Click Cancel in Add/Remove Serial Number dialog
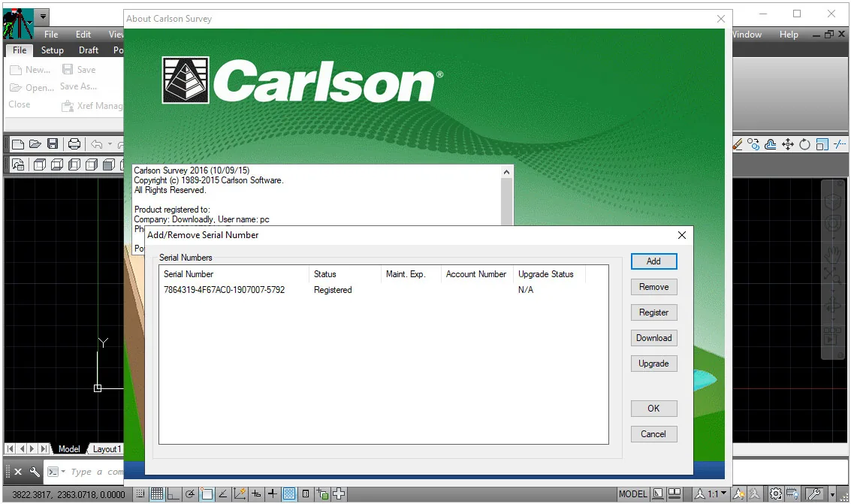 (653, 433)
